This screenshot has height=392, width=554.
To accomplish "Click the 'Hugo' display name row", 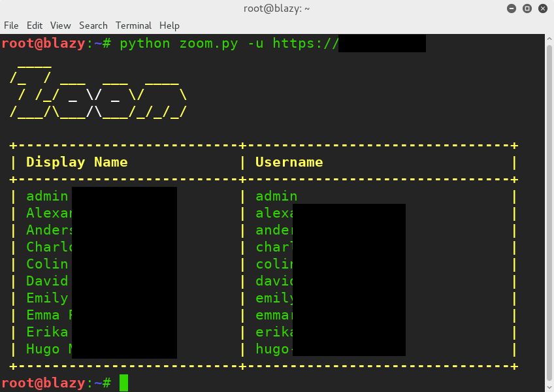I will coord(43,349).
